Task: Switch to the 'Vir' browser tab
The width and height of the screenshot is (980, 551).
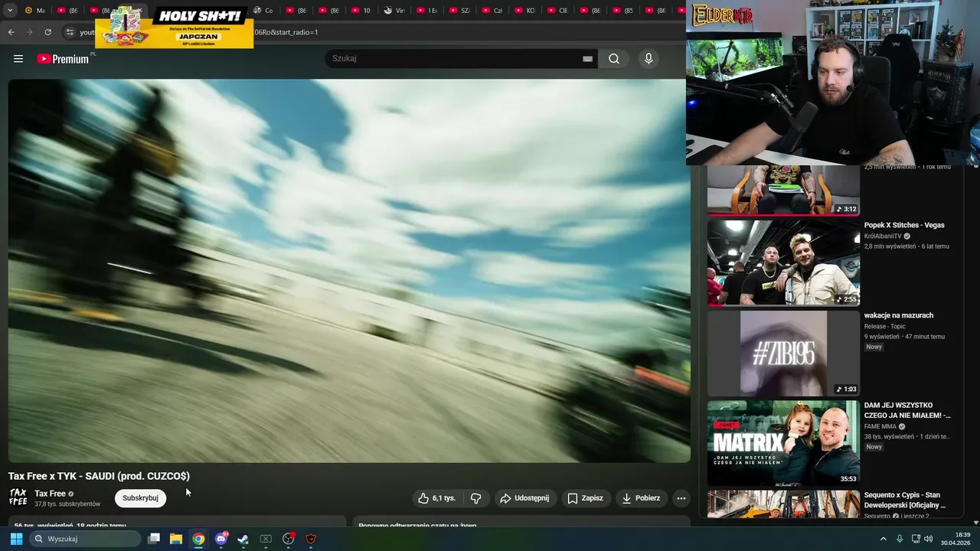Action: [394, 11]
